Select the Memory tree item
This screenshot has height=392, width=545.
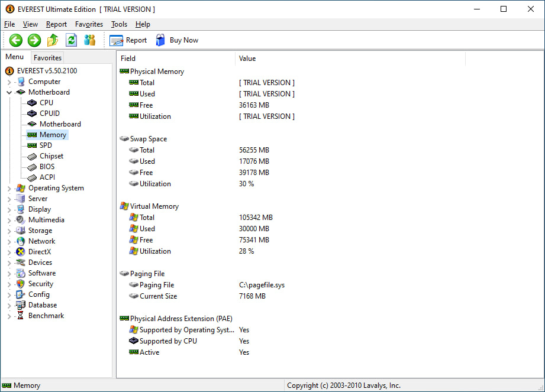pos(53,135)
